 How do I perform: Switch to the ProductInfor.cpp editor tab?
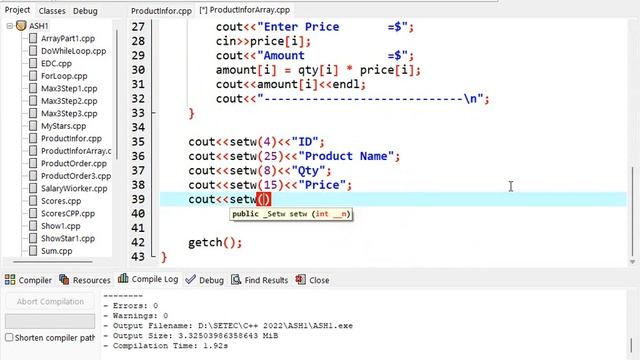[x=161, y=11]
